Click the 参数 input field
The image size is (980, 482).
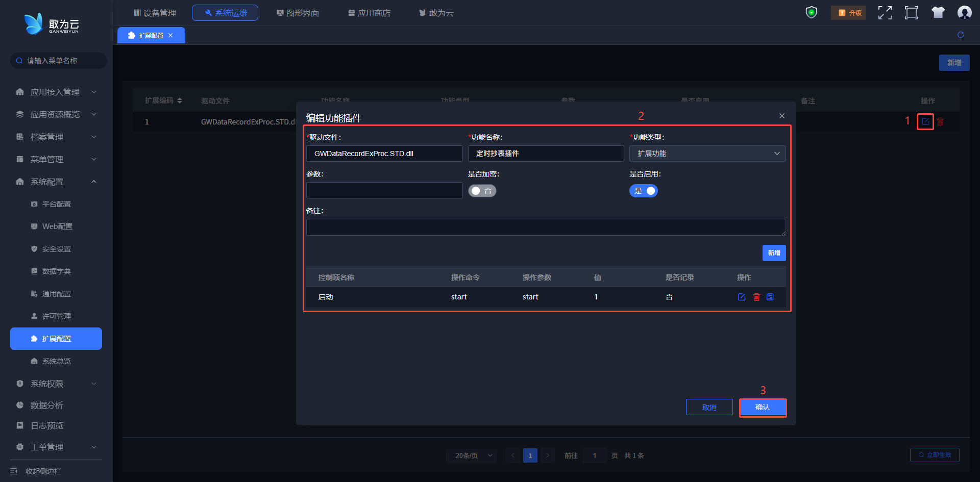click(384, 190)
